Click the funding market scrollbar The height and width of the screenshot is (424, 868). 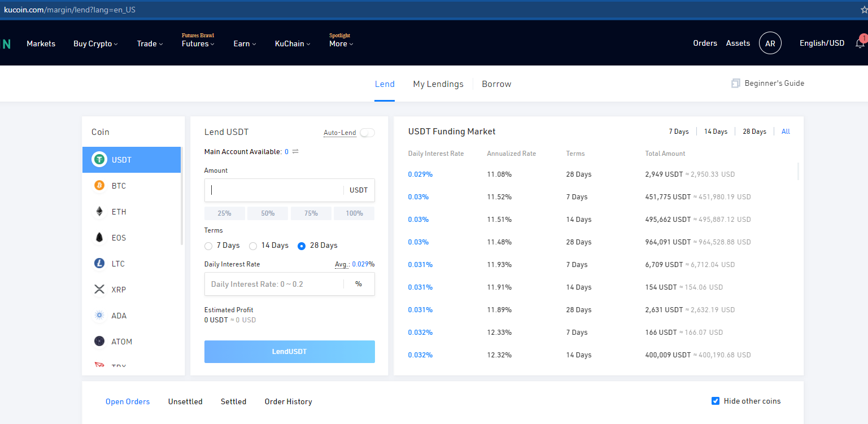(x=798, y=171)
